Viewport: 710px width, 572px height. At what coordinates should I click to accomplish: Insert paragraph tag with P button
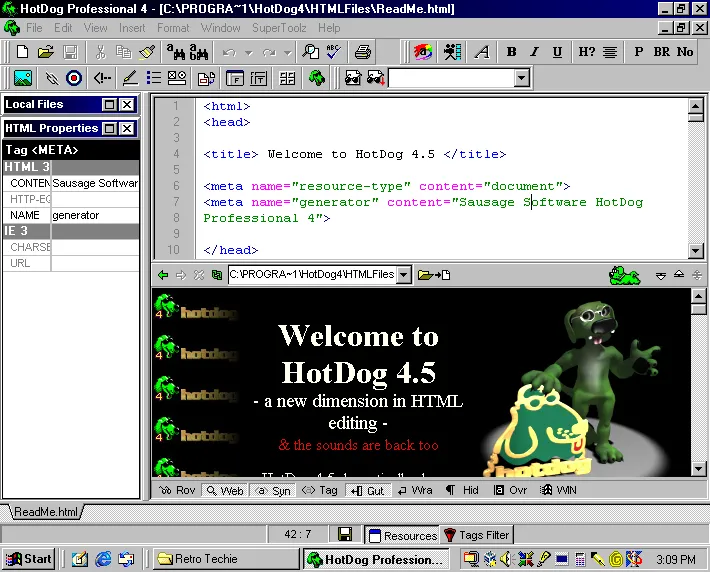tap(638, 52)
